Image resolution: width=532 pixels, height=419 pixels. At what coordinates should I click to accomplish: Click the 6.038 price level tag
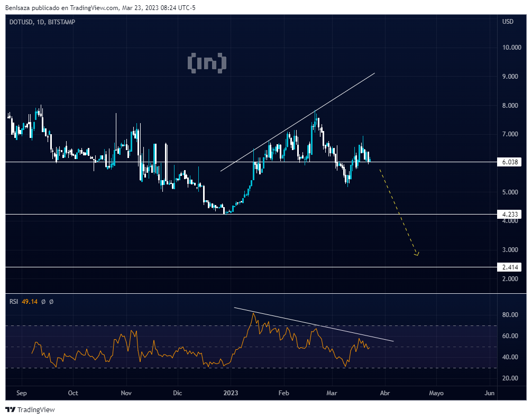click(x=510, y=162)
